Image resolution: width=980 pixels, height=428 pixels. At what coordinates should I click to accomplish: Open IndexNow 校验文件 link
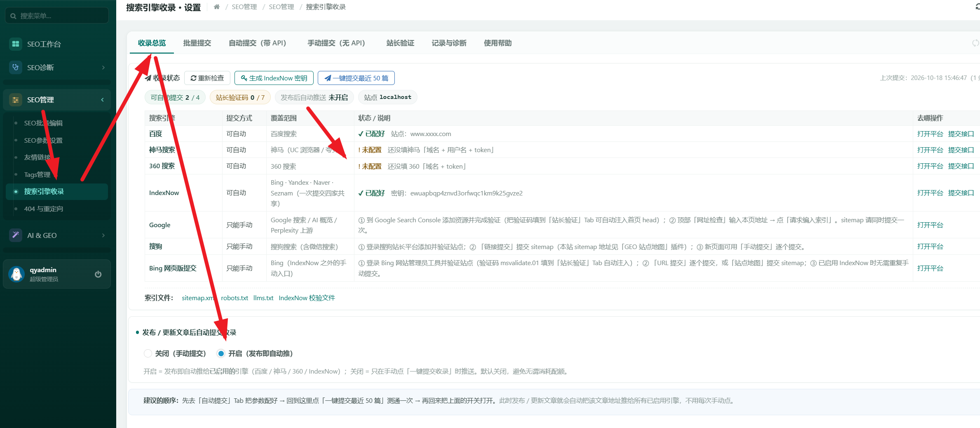coord(307,298)
